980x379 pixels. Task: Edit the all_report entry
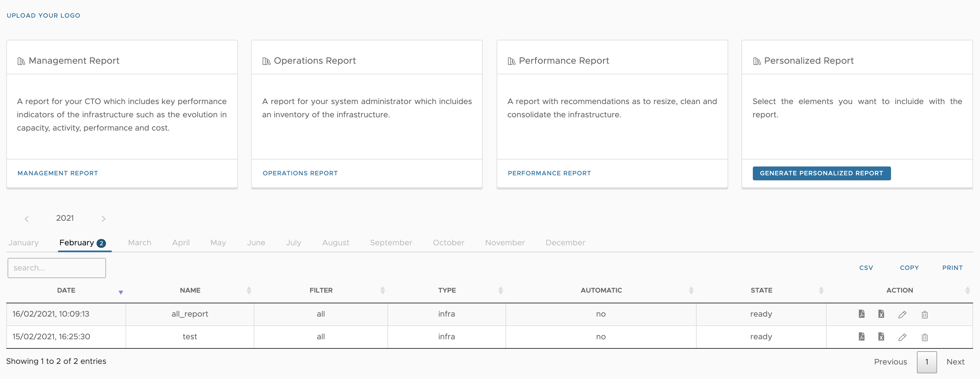click(x=902, y=314)
